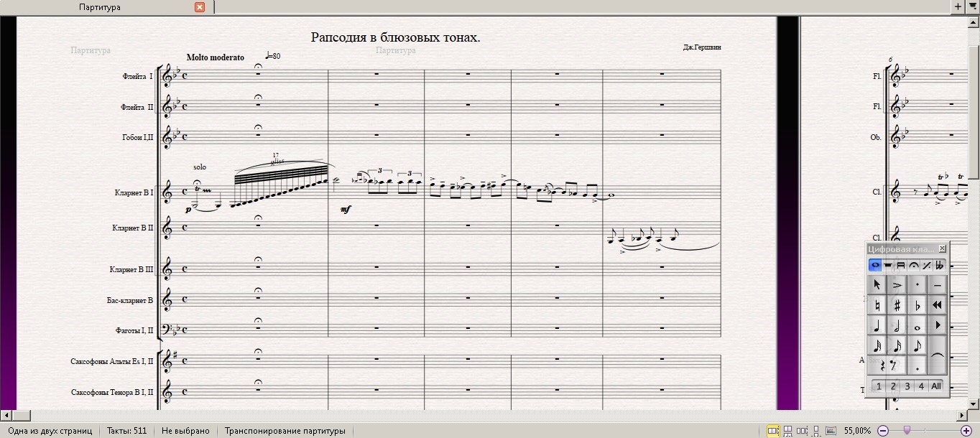Open the jazz articulations keypad layout
980x438 pixels.
coord(927,265)
